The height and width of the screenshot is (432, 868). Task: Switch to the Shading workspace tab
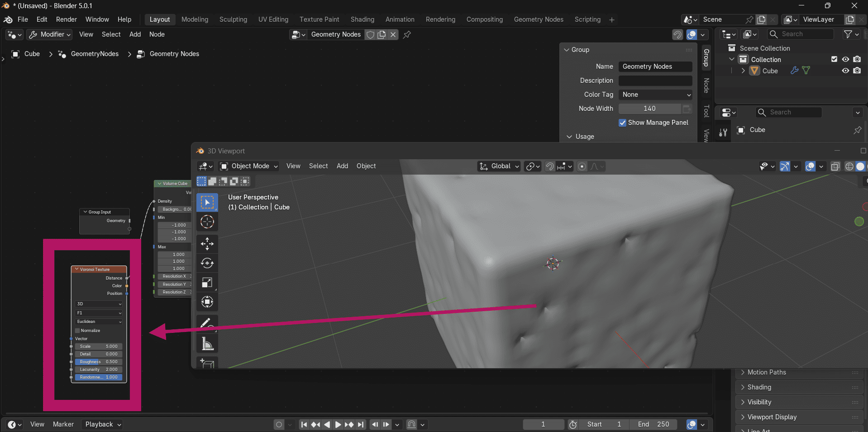click(362, 19)
